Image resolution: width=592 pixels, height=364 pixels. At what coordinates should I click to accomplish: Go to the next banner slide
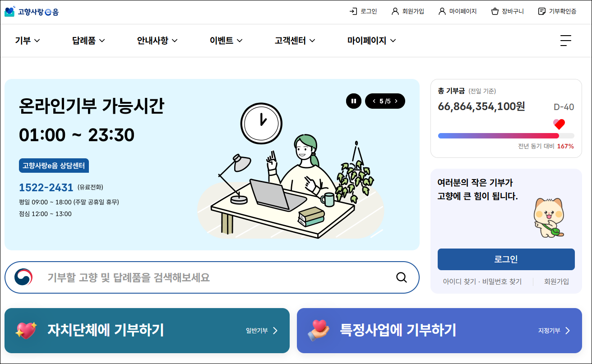click(x=396, y=101)
